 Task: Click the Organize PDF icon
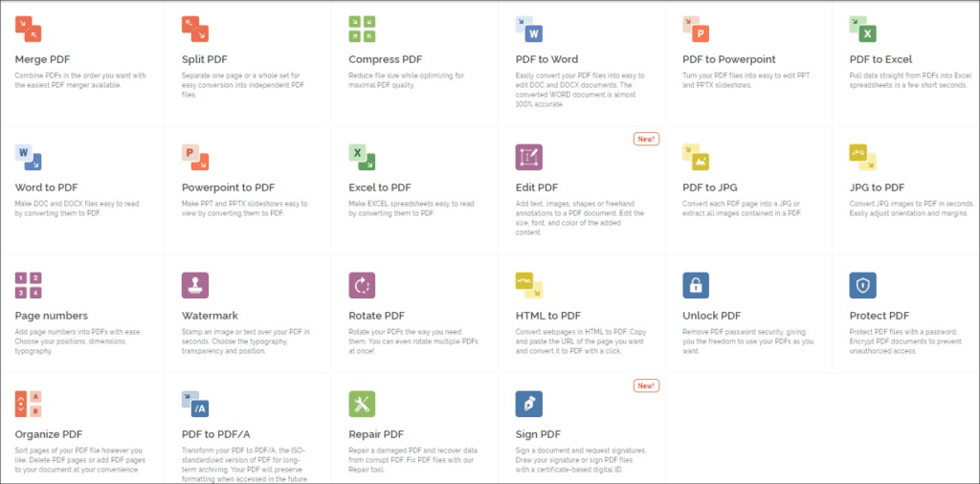tap(29, 404)
